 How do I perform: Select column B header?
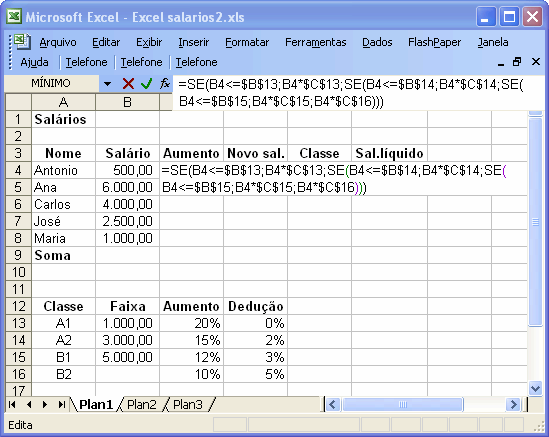coord(127,102)
